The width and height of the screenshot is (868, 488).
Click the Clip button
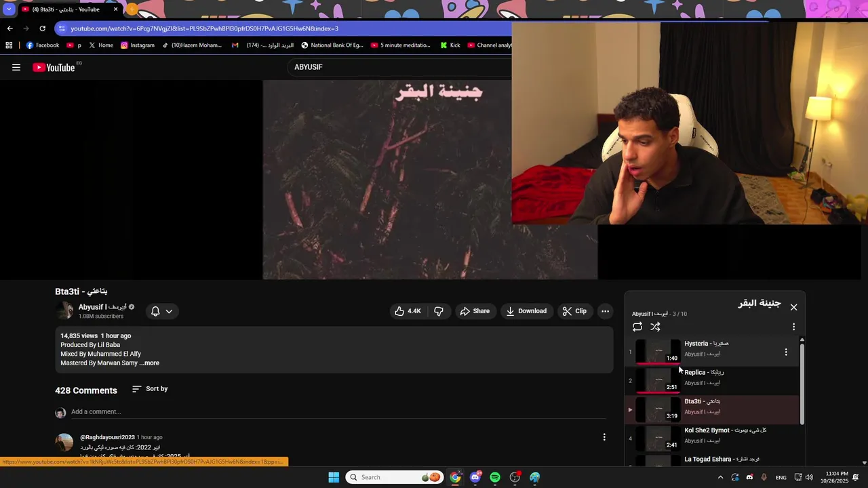tap(574, 311)
